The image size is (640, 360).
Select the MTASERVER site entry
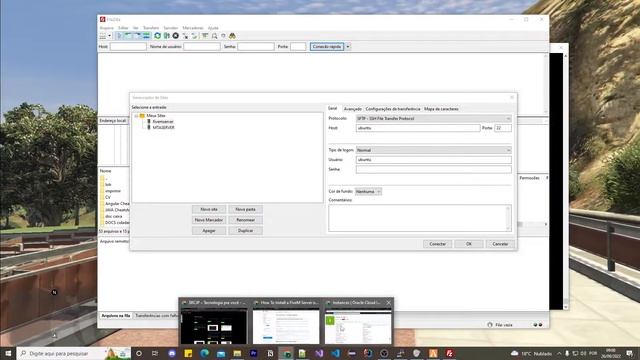point(163,127)
